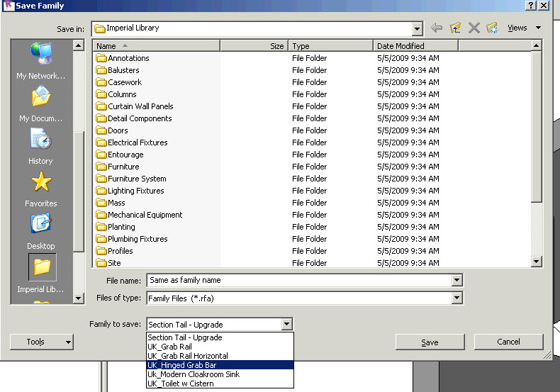Screen dimensions: 560x392
Task: Select the Entourage folder icon
Action: pos(101,155)
